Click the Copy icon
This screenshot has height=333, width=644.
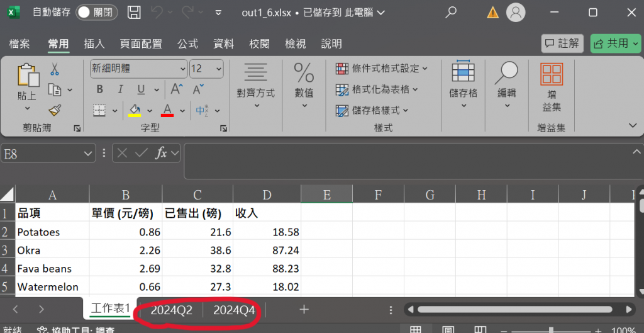(x=55, y=89)
